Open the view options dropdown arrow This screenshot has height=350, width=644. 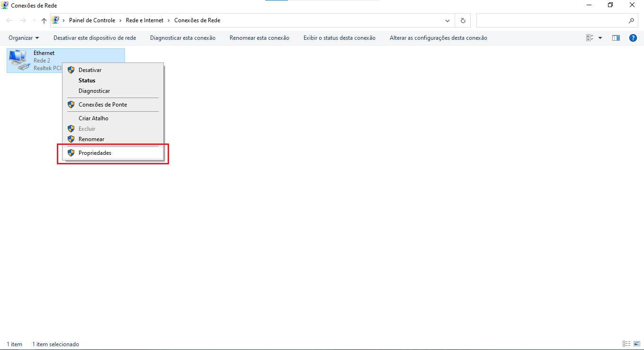600,38
